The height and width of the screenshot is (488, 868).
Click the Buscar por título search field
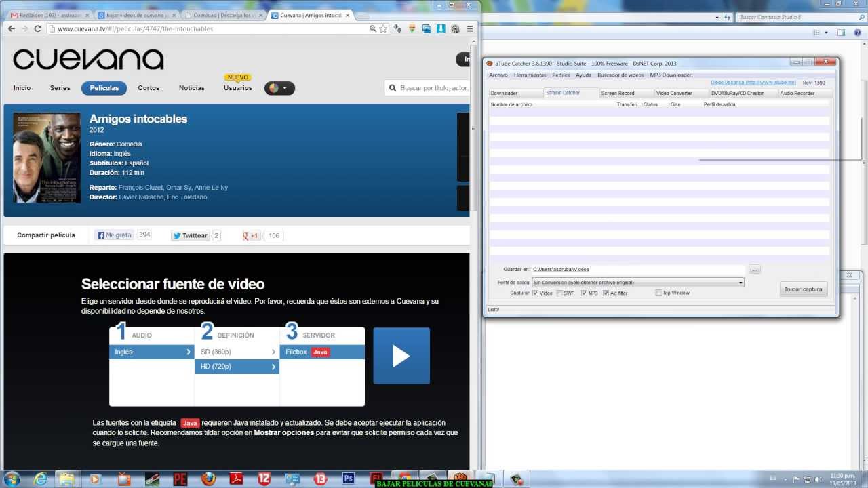pyautogui.click(x=427, y=88)
